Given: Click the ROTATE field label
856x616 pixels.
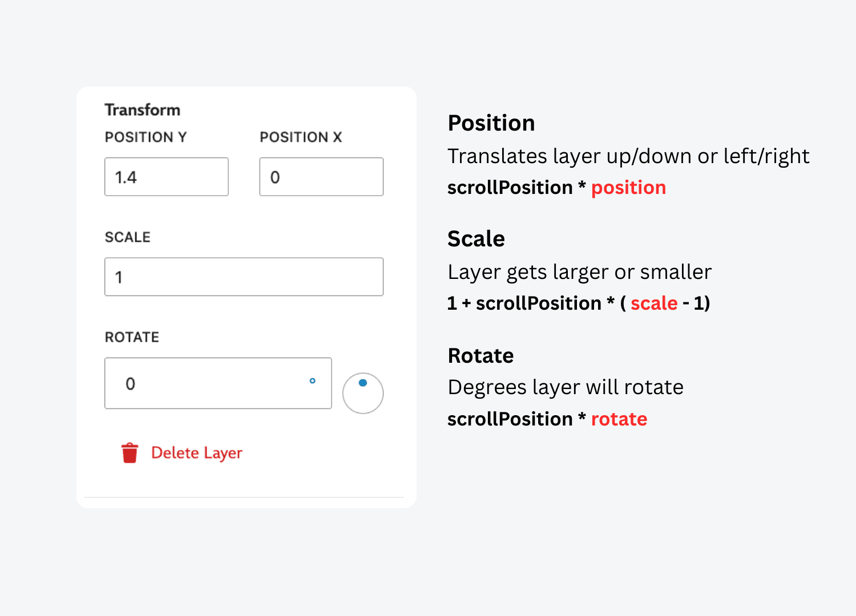Looking at the screenshot, I should (132, 337).
